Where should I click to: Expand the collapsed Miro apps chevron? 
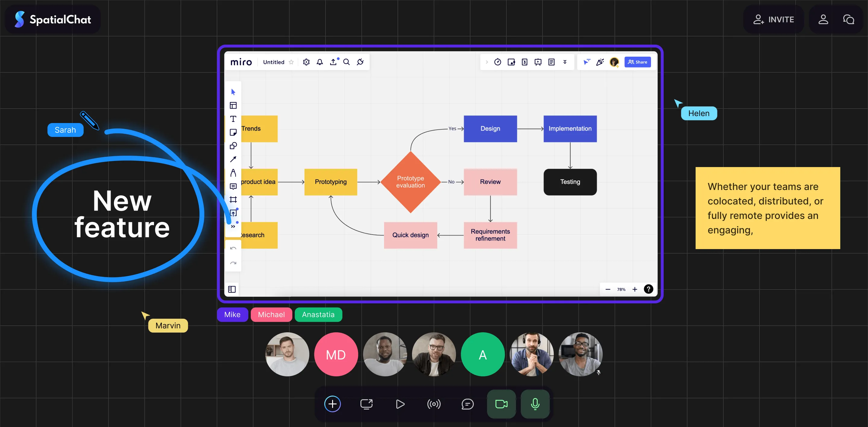pyautogui.click(x=486, y=62)
